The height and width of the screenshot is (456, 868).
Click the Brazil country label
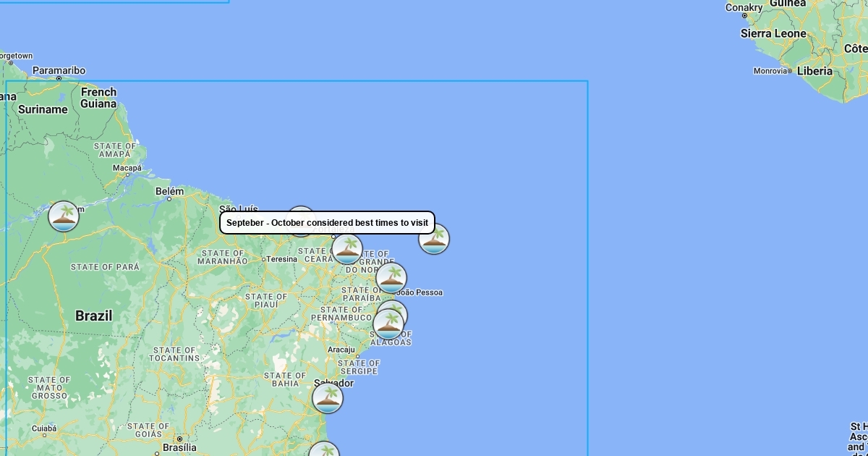coord(94,316)
